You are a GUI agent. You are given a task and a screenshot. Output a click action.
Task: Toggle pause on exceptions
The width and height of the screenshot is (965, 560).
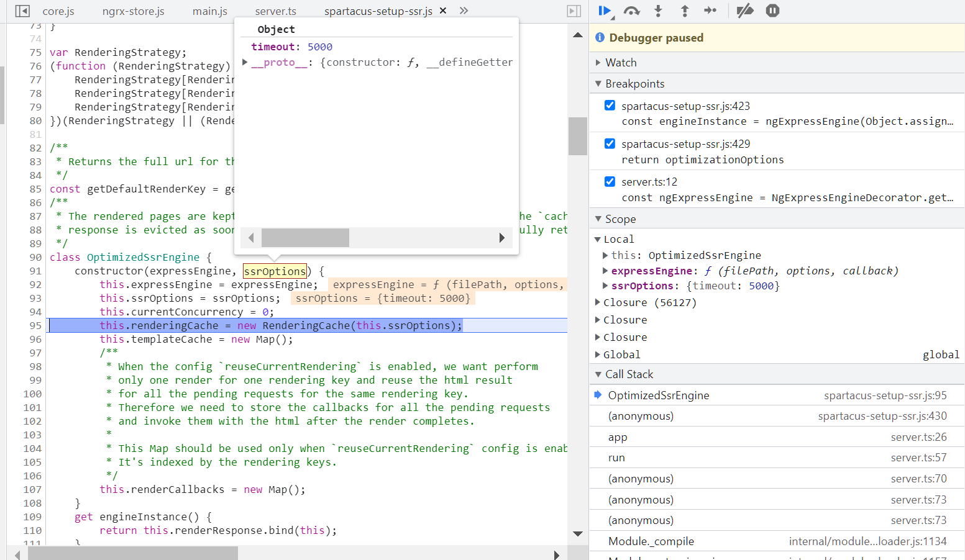click(772, 11)
